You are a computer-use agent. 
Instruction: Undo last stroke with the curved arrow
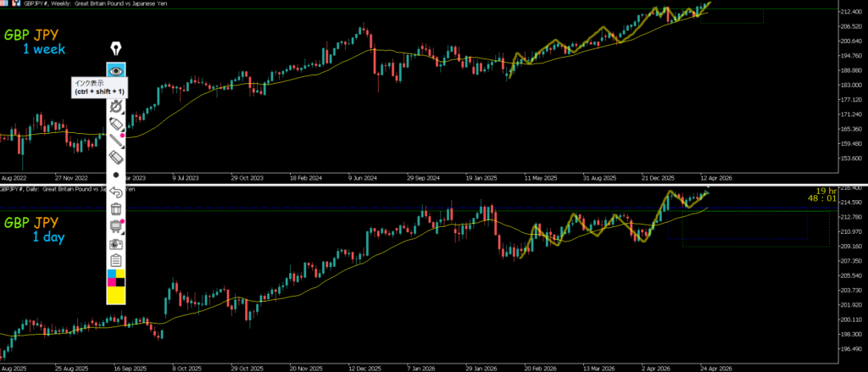pos(116,192)
